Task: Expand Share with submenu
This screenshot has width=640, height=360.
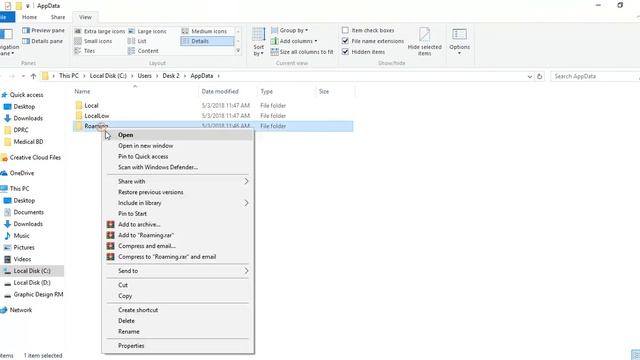Action: pyautogui.click(x=178, y=181)
